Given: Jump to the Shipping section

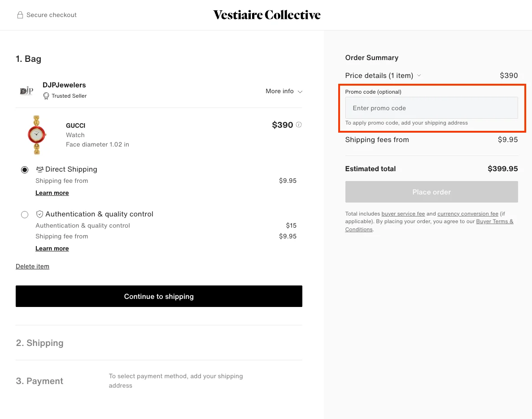Looking at the screenshot, I should pos(39,343).
